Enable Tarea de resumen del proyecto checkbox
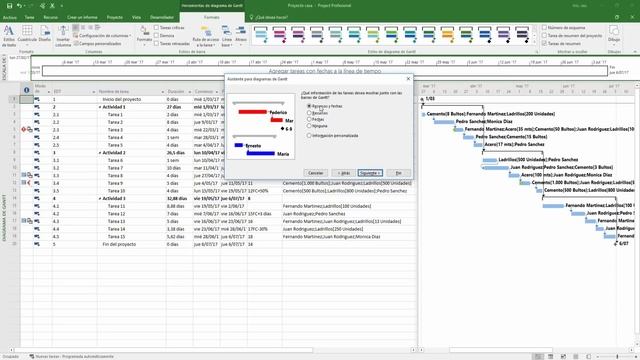The height and width of the screenshot is (360, 640). click(x=544, y=36)
